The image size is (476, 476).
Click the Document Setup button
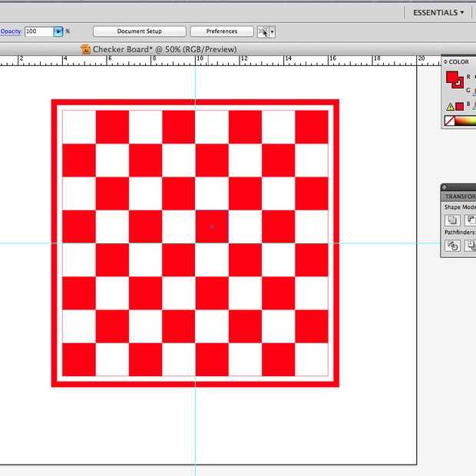pos(139,31)
